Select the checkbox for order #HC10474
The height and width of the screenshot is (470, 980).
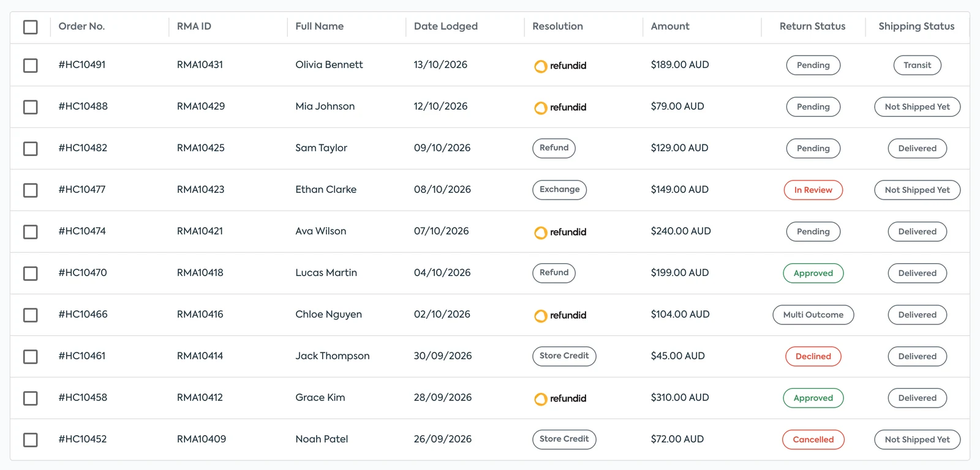(x=30, y=232)
